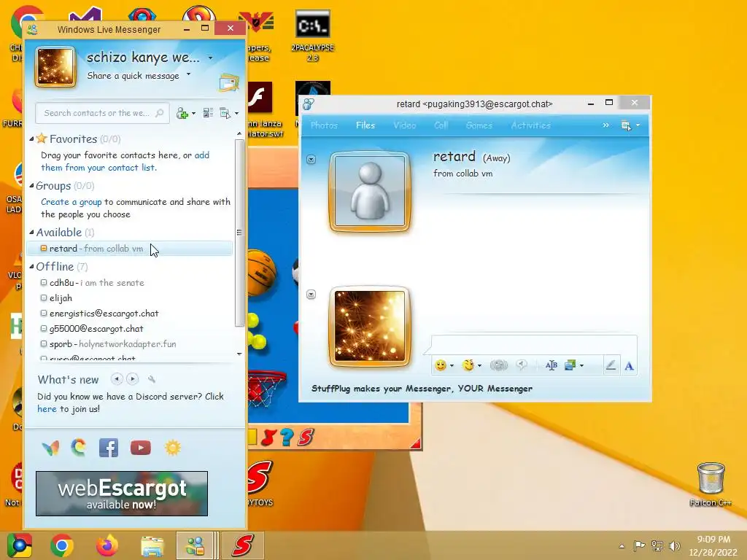Click the Create a group link

71,202
